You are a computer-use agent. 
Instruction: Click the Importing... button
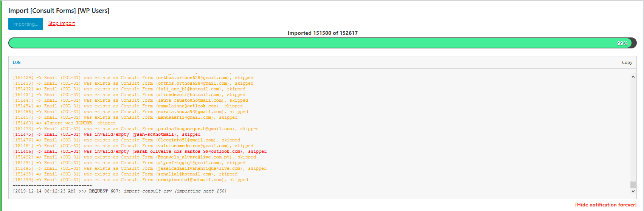[26, 24]
